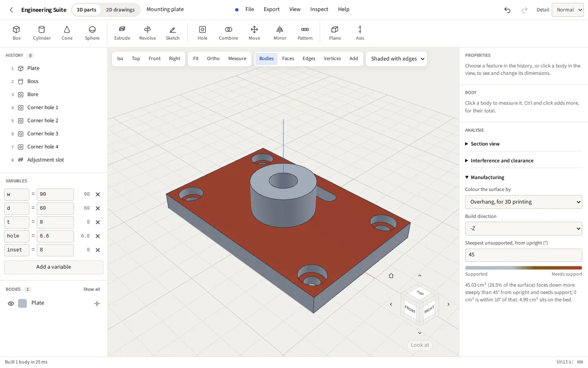Click the Plate body colour swatch

tap(22, 303)
